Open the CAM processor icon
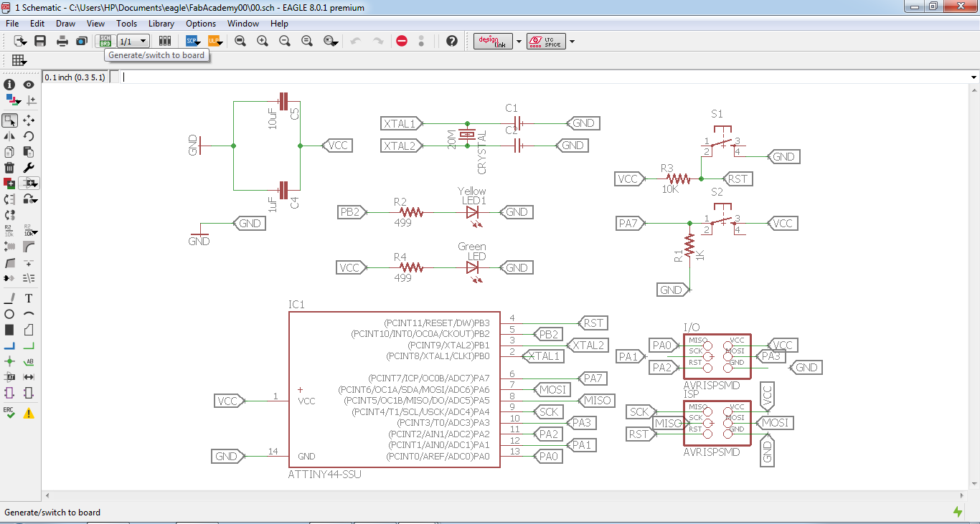The height and width of the screenshot is (524, 980). pyautogui.click(x=81, y=41)
